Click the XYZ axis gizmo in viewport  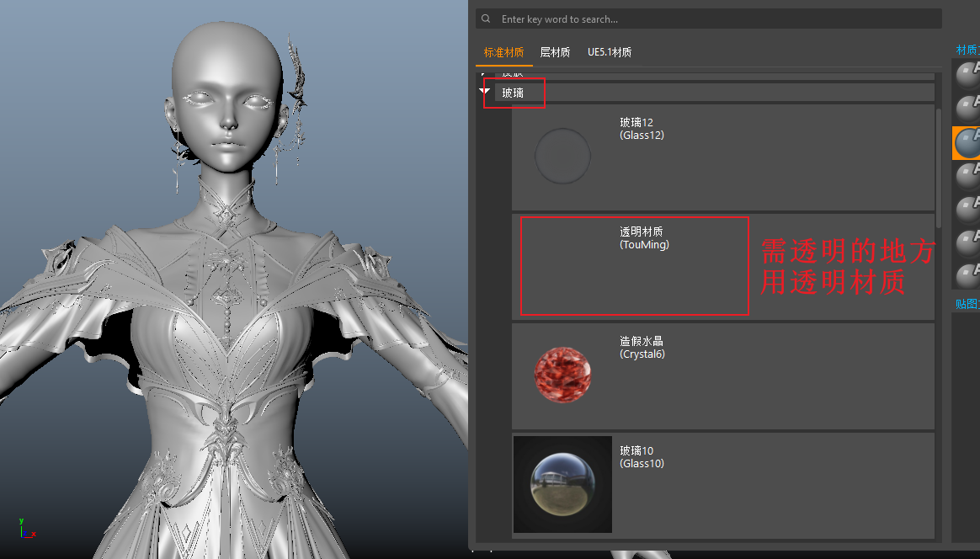24,530
